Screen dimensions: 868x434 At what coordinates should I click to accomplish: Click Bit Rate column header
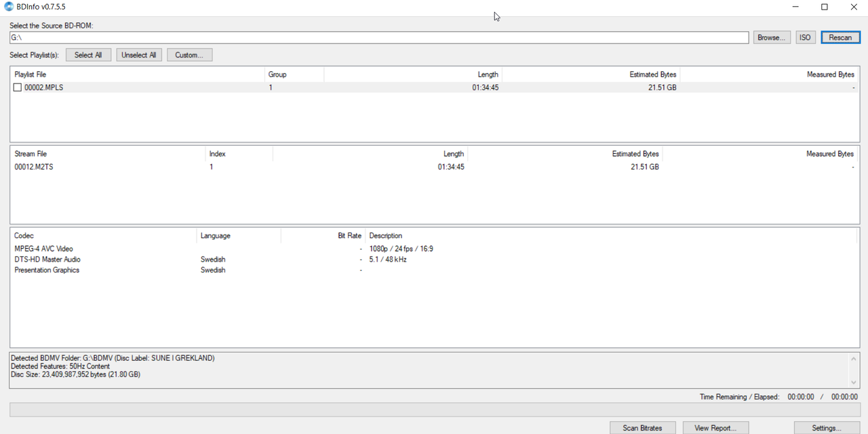(x=323, y=236)
